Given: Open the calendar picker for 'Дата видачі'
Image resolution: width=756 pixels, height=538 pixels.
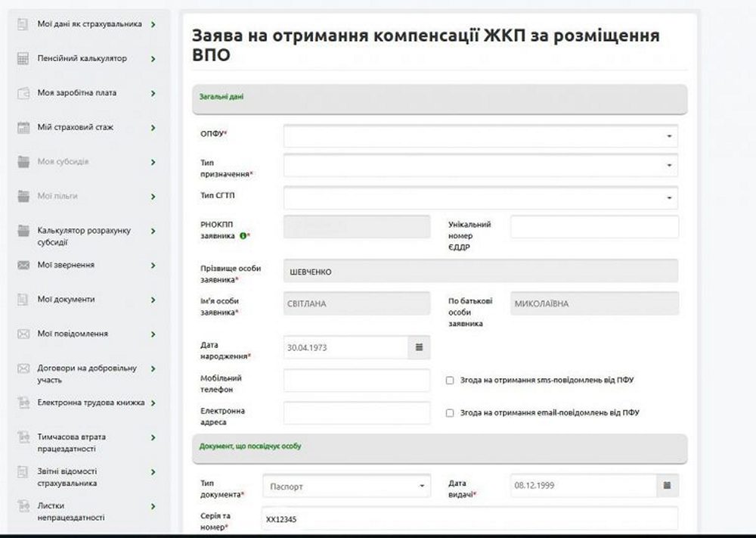Looking at the screenshot, I should coord(668,485).
